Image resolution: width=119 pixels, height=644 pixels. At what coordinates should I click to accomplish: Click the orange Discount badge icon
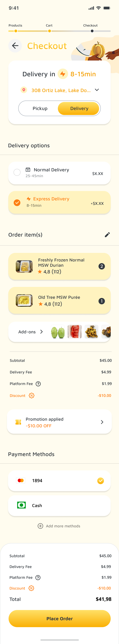[32, 396]
